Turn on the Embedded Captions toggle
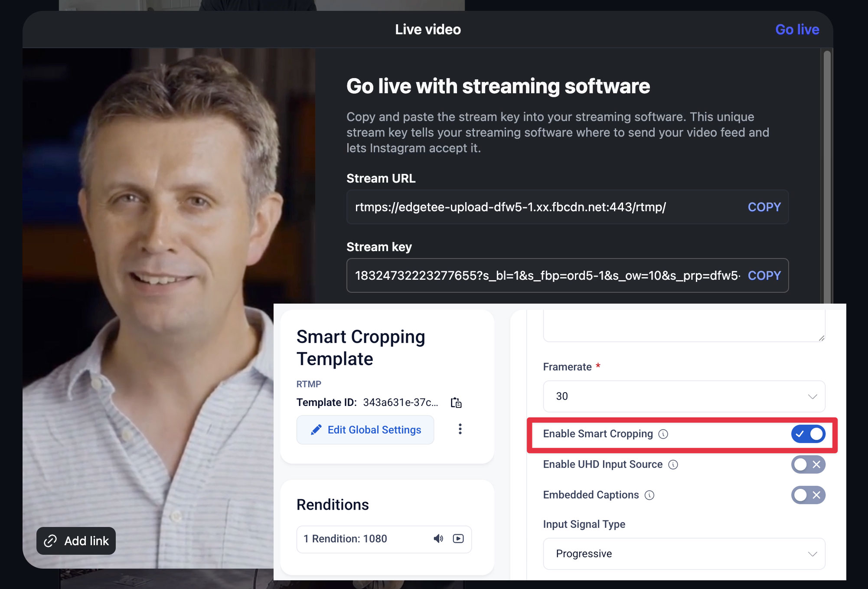 [x=808, y=495]
